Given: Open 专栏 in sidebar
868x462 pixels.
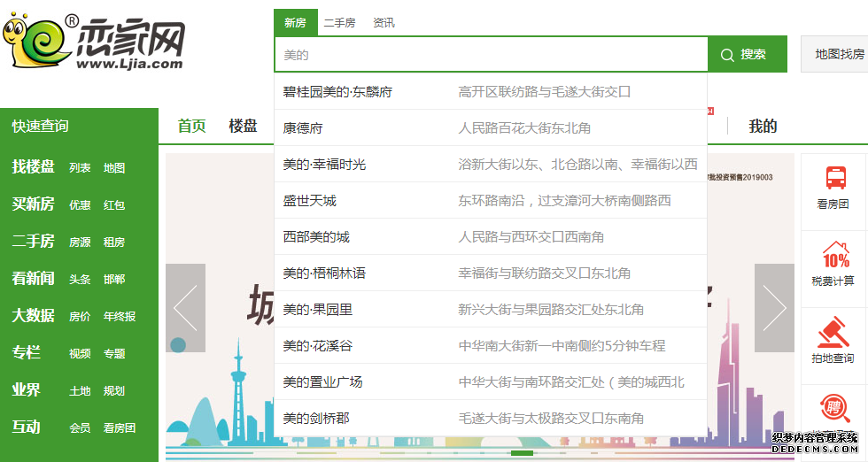Looking at the screenshot, I should [26, 352].
